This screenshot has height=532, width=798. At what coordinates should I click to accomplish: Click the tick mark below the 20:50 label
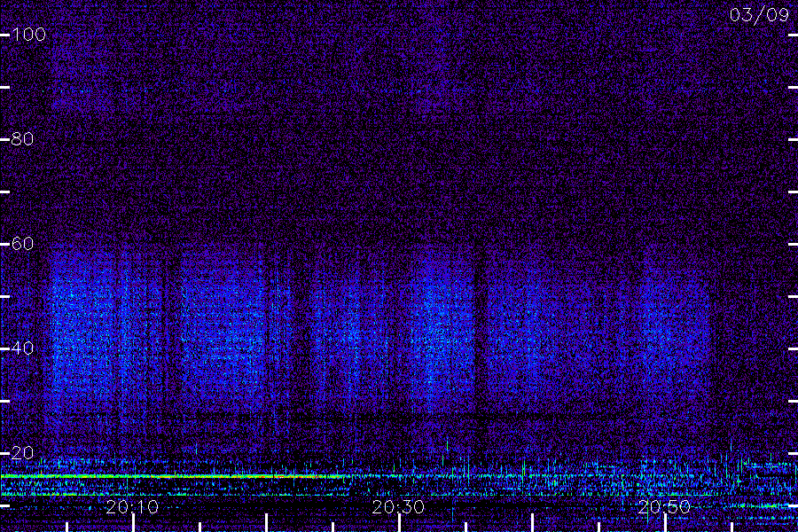pyautogui.click(x=665, y=523)
